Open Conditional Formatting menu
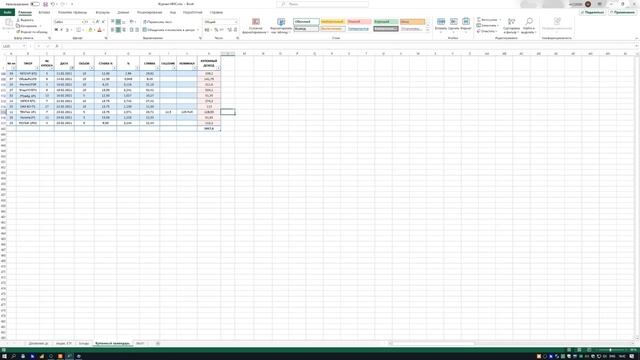This screenshot has width=640, height=360. click(x=256, y=26)
